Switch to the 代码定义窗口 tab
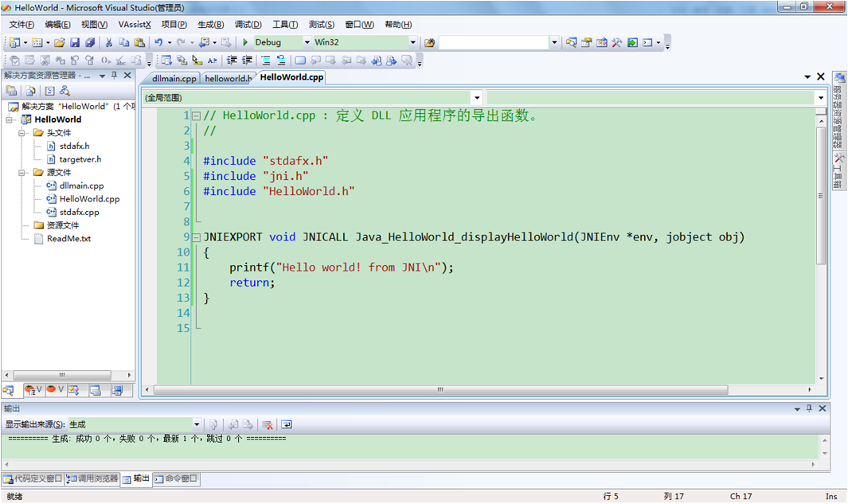The image size is (848, 504). 33,479
